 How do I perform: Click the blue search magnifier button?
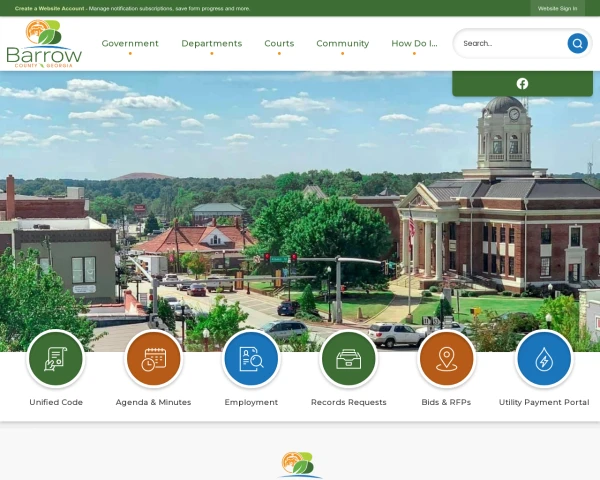pos(577,43)
